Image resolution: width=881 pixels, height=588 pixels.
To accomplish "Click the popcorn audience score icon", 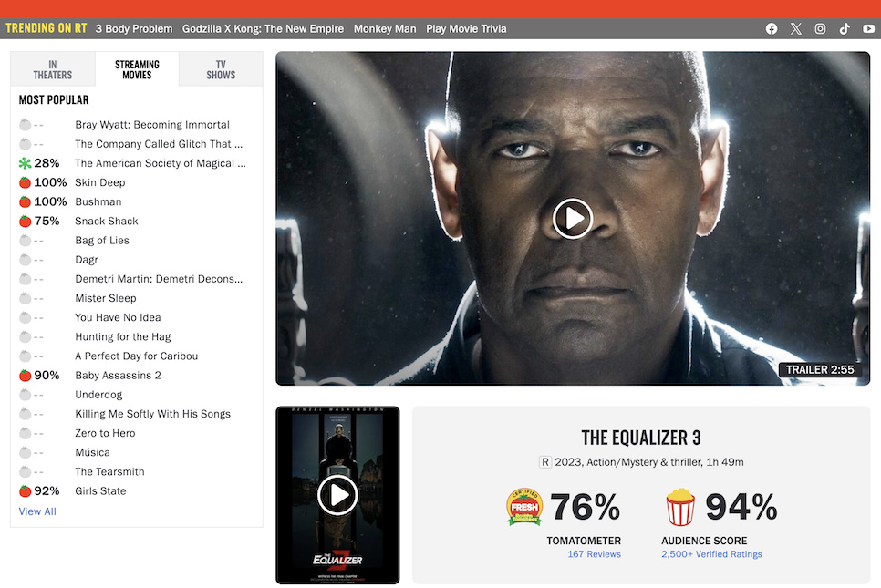I will [x=680, y=507].
